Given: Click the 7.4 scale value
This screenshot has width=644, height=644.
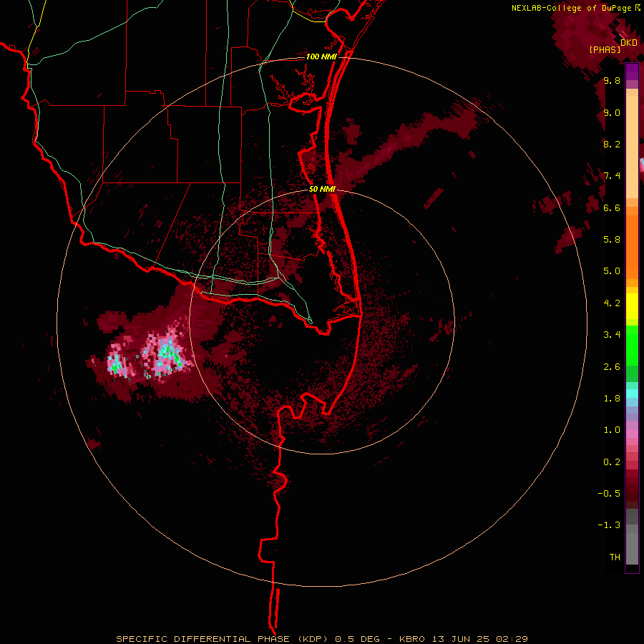Looking at the screenshot, I should pyautogui.click(x=612, y=176).
